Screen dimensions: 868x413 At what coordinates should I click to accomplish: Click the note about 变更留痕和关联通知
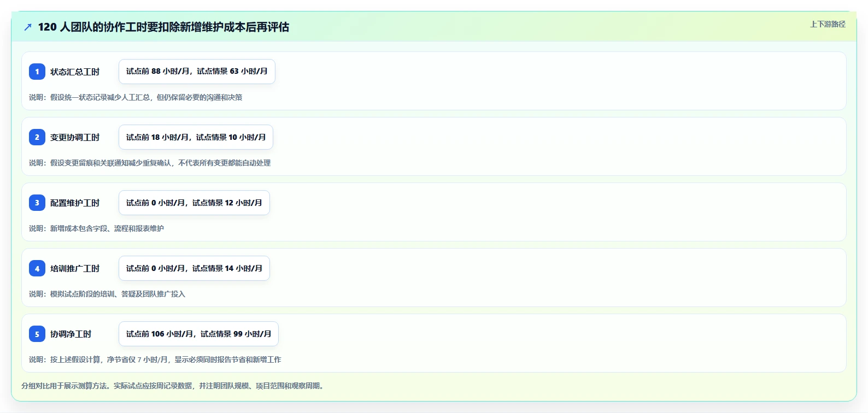coord(150,163)
